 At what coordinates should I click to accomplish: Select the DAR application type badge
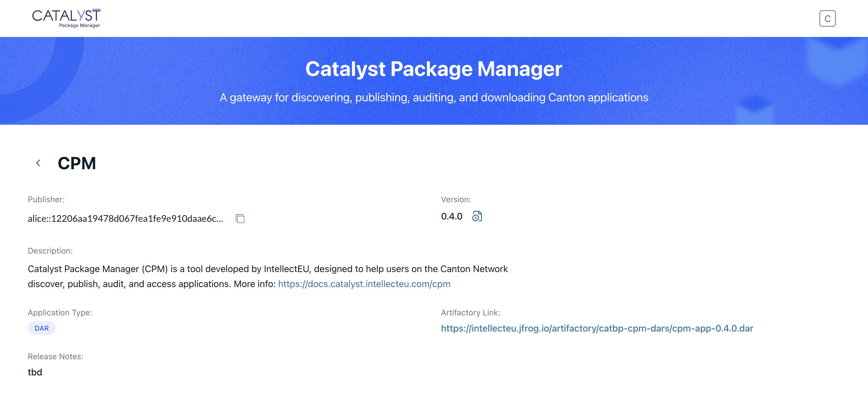click(42, 328)
